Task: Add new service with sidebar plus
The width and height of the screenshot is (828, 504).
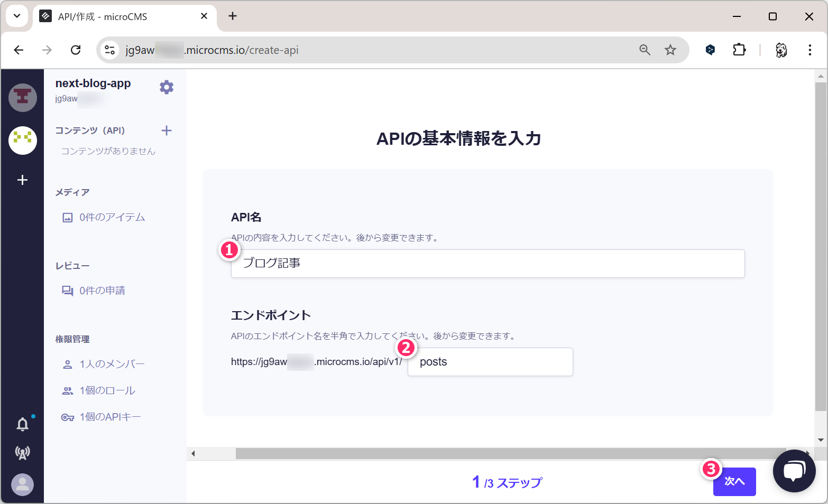Action: (22, 180)
